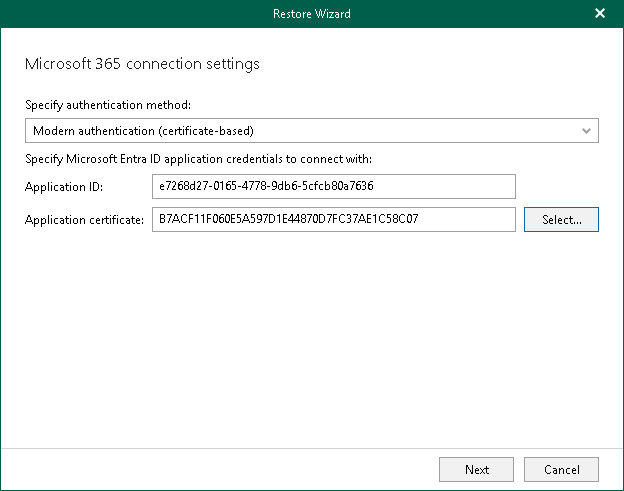Click empty area right of the settings heading
The height and width of the screenshot is (491, 624).
430,64
